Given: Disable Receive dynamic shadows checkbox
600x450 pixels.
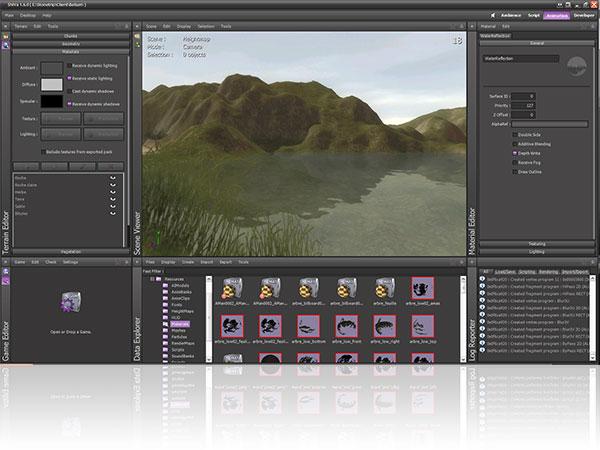Looking at the screenshot, I should tap(69, 104).
